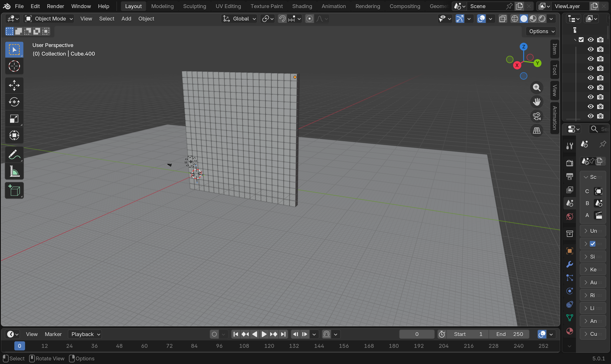Open the Modifiers wrench properties tab
The height and width of the screenshot is (364, 611).
click(569, 264)
